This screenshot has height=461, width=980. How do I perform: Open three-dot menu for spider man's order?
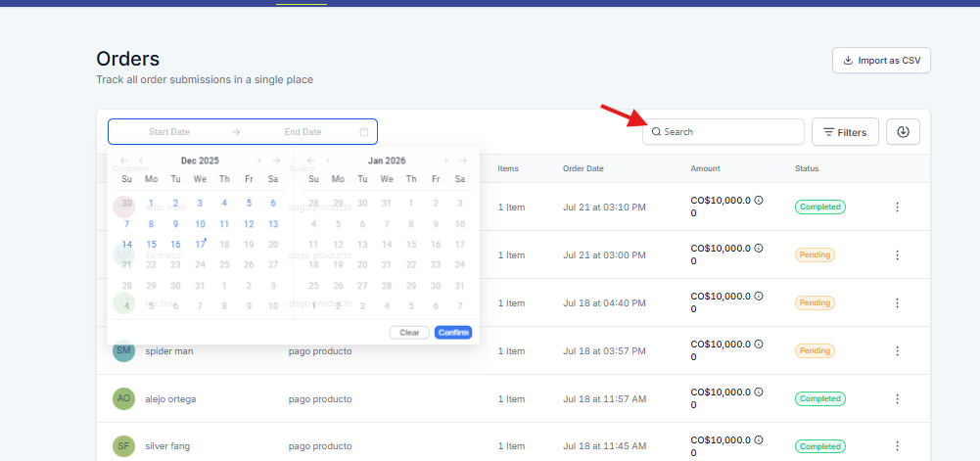pos(897,350)
